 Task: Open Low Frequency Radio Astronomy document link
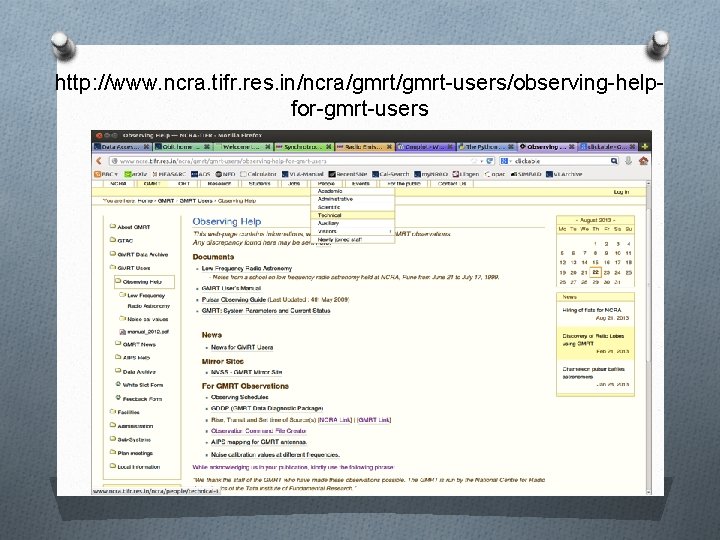point(247,268)
